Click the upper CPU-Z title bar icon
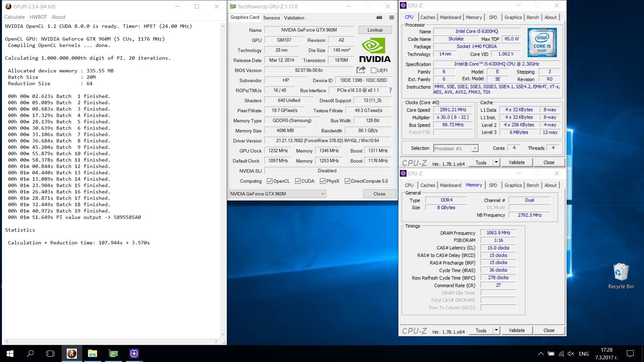The image size is (644, 362). point(404,5)
